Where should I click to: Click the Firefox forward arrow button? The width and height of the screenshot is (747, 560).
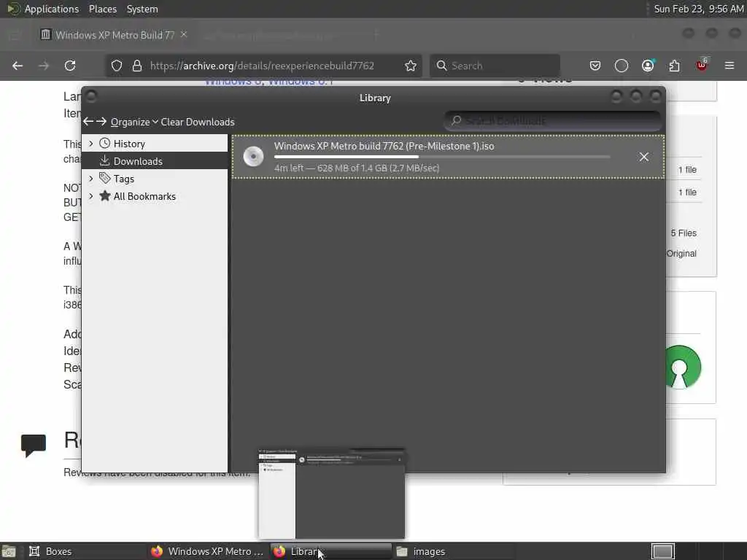coord(44,66)
